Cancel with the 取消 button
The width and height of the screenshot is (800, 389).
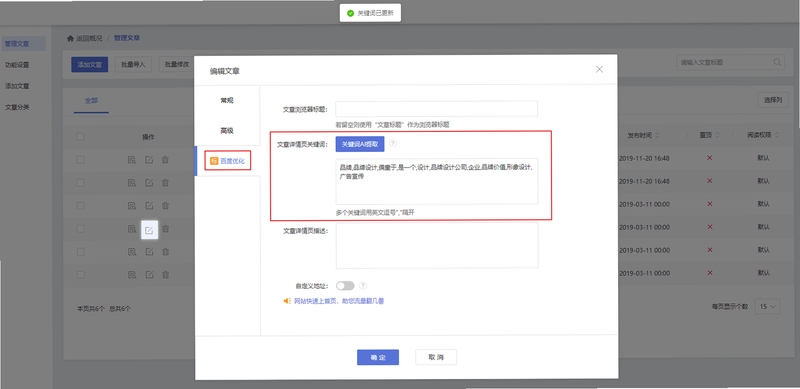click(x=436, y=357)
